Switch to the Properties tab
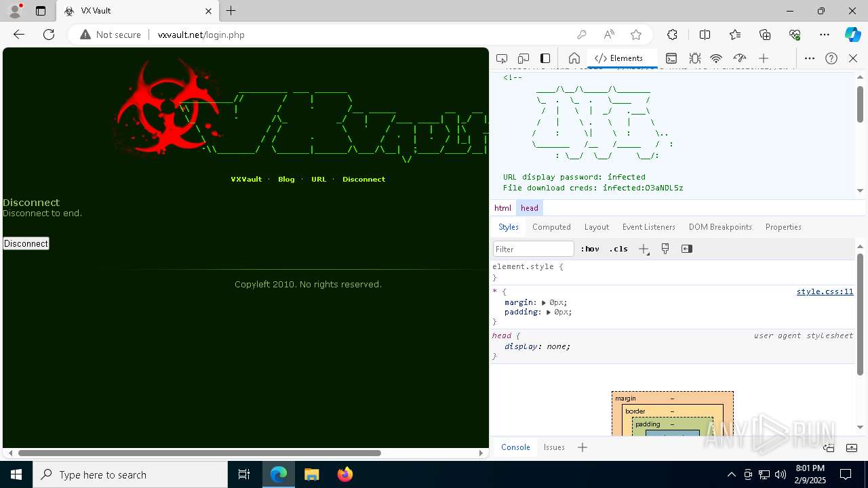Image resolution: width=868 pixels, height=488 pixels. [x=783, y=227]
